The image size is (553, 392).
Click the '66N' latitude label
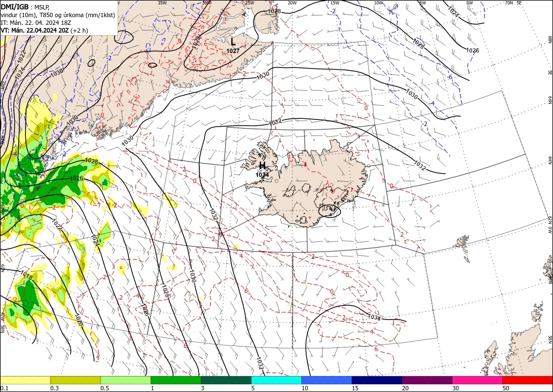[x=550, y=100]
